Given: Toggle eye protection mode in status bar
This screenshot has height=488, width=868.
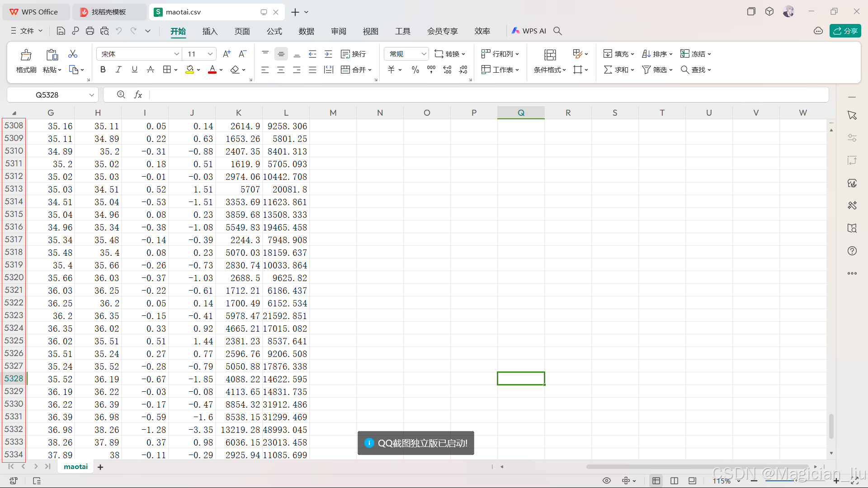Looking at the screenshot, I should 607,480.
